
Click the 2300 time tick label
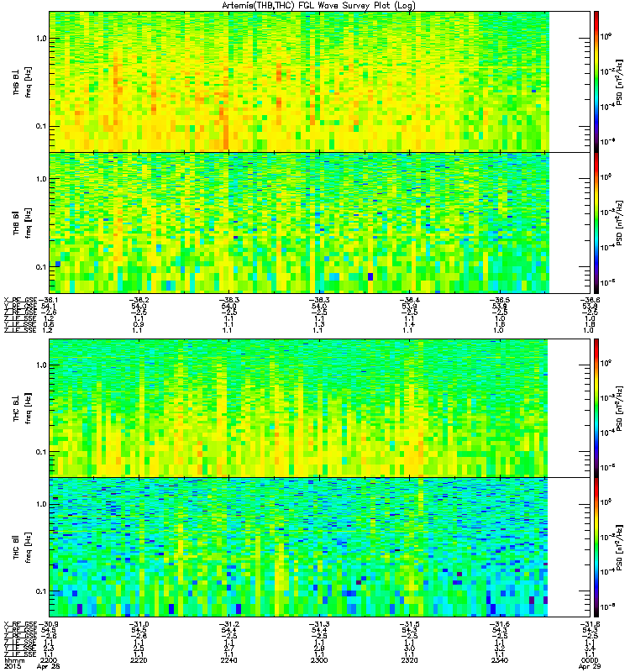319,660
